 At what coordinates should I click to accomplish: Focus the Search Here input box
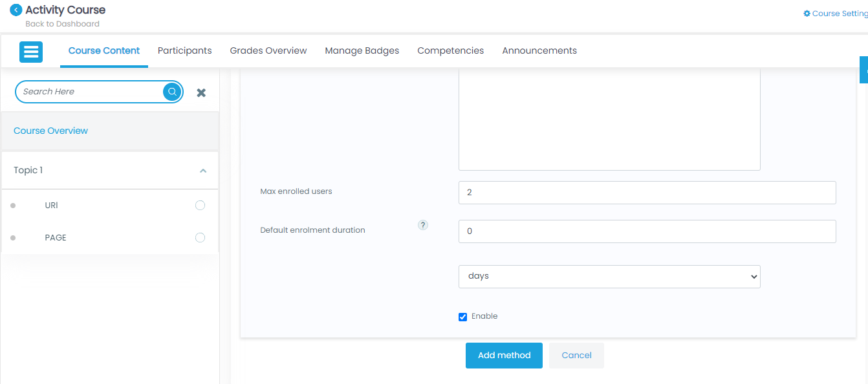point(89,92)
